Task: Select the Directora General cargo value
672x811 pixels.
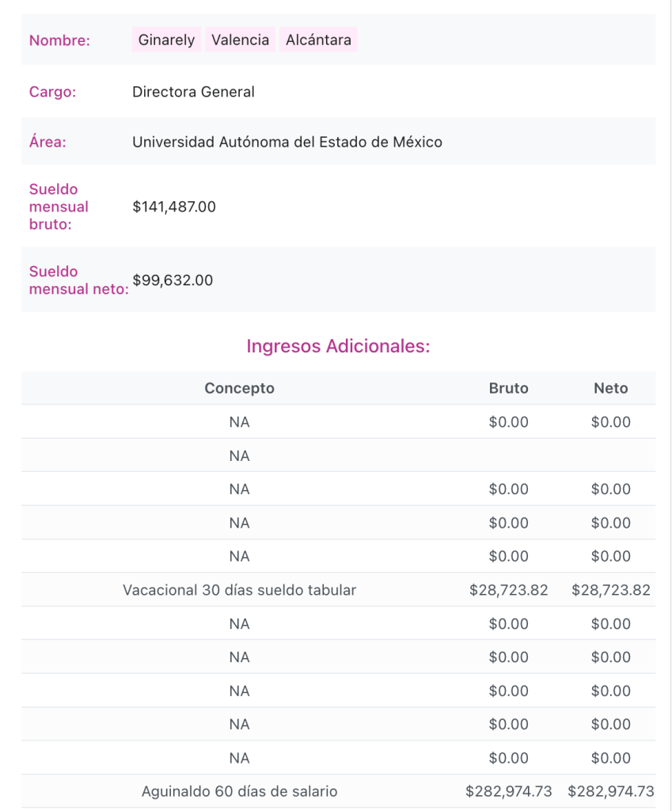Action: click(193, 92)
